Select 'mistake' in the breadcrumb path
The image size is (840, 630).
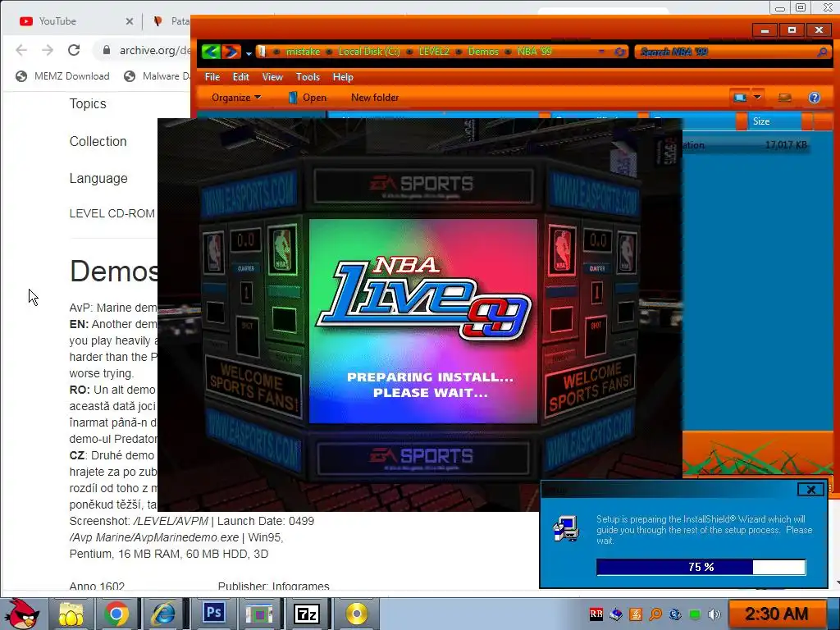[303, 52]
